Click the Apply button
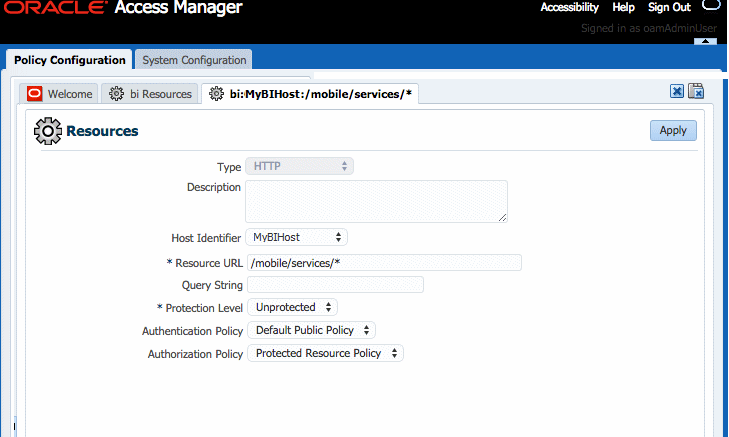Screen dimensions: 729x437 coord(673,131)
